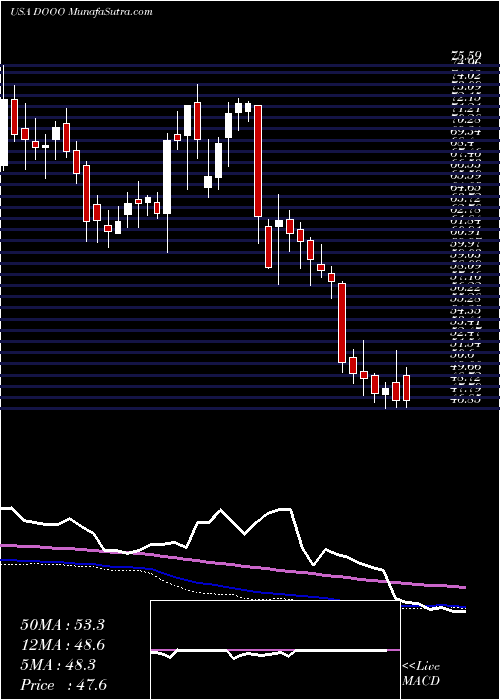Viewport: 500px width, 700px height.
Task: Click the 50.6 price axis label
Action: 463,356
